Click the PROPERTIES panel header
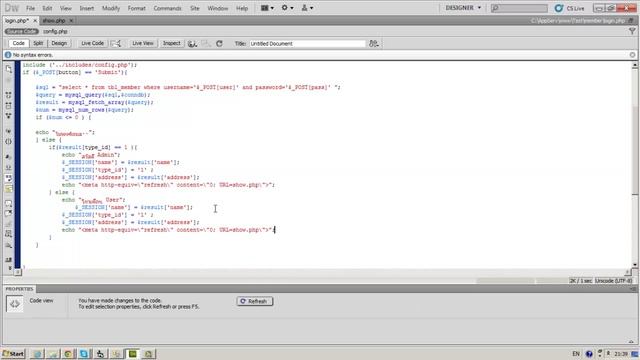The image size is (640, 360). click(19, 289)
